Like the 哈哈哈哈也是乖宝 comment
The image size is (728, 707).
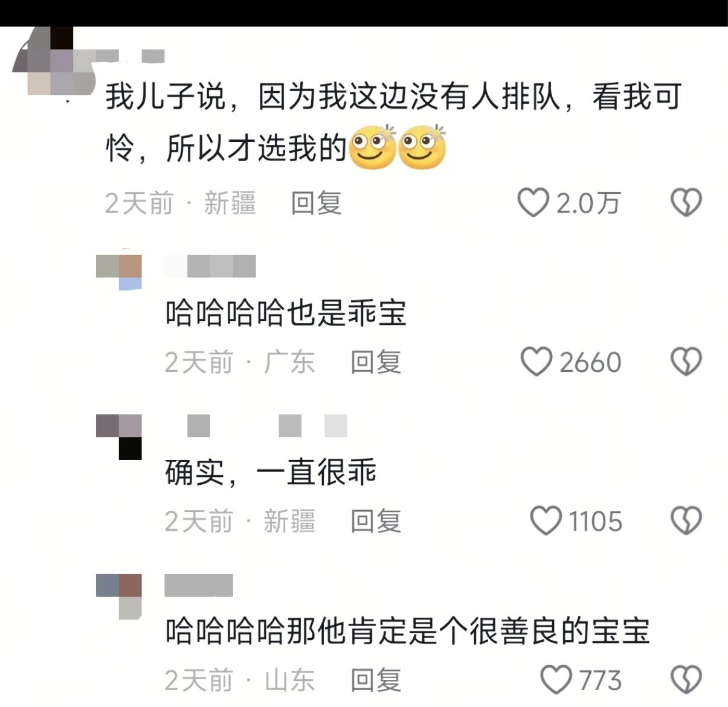pyautogui.click(x=536, y=362)
